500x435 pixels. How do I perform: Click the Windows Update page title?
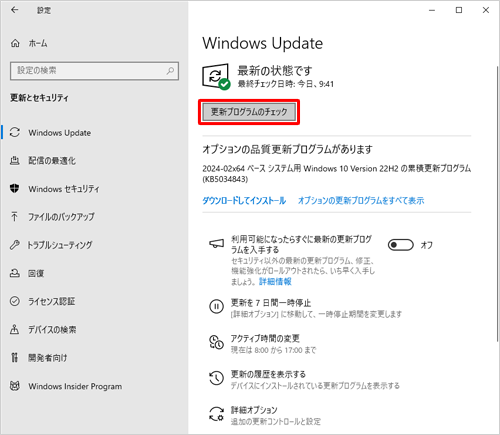[x=263, y=43]
